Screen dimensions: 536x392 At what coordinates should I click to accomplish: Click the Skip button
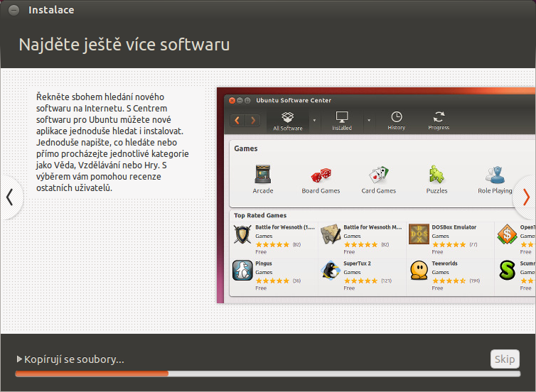pos(505,359)
